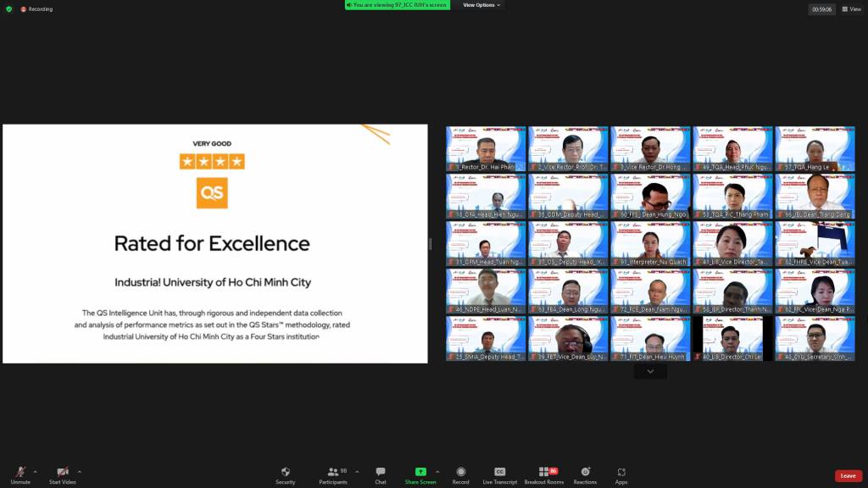Start Record in the meeting toolbar

point(460,475)
